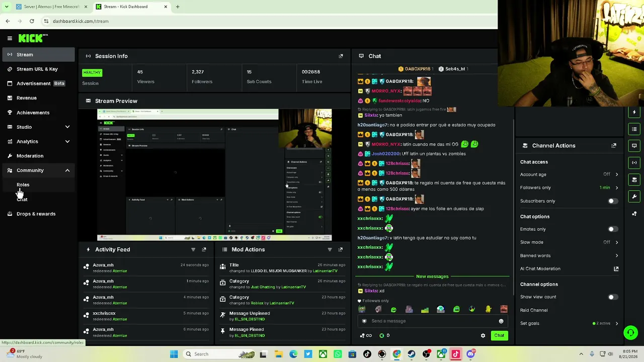The image size is (644, 362).
Task: Open Discord from the taskbar
Action: click(x=470, y=354)
